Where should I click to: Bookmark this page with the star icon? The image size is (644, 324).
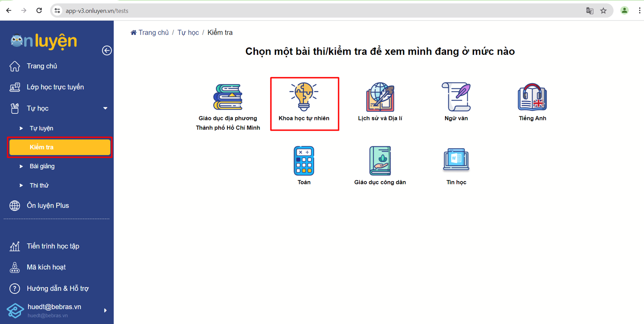click(604, 11)
